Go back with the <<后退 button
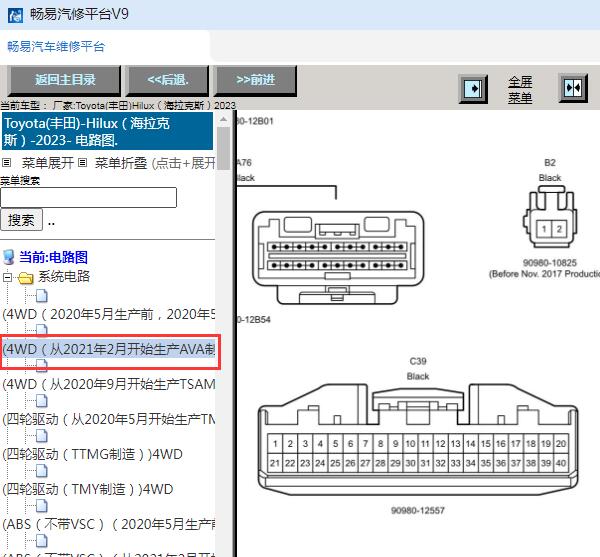Screen dimensions: 600x557 [168, 80]
